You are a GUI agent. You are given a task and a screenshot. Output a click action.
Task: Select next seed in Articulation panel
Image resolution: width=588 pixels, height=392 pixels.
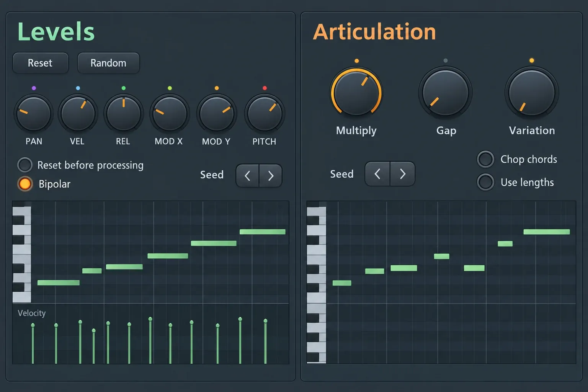[402, 174]
